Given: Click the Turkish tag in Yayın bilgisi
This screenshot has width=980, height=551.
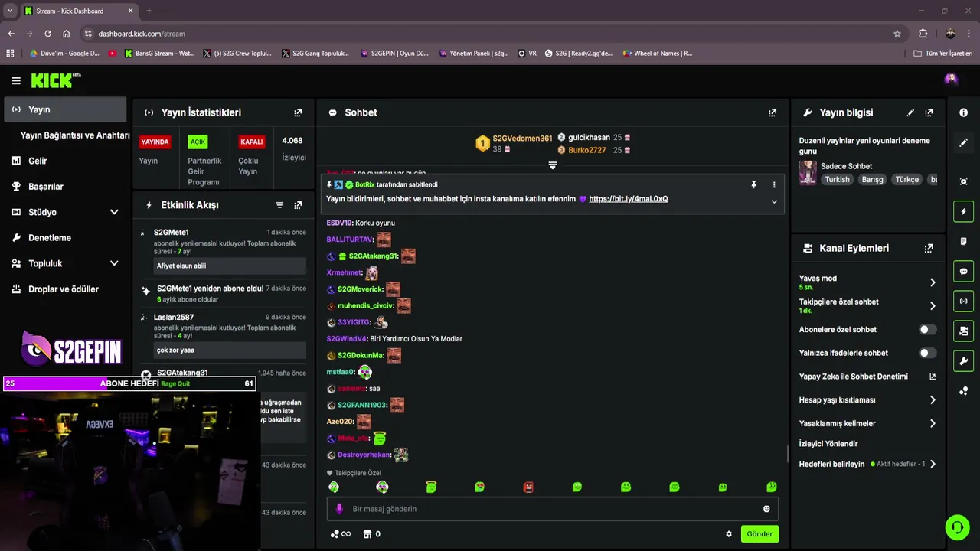Looking at the screenshot, I should point(837,179).
